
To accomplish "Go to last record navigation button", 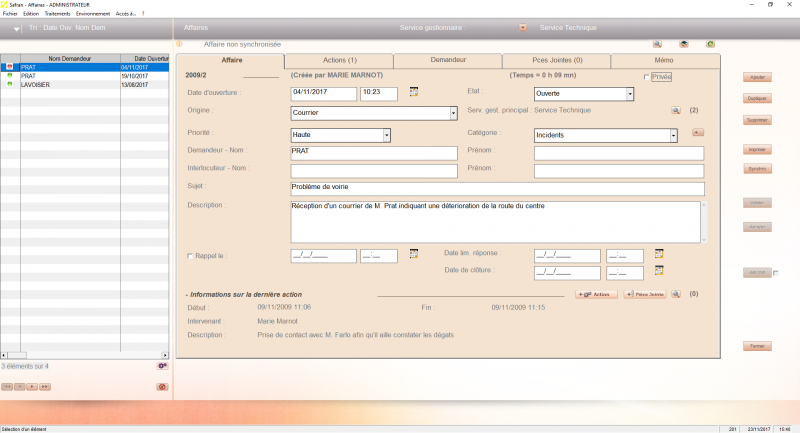I will pos(45,387).
